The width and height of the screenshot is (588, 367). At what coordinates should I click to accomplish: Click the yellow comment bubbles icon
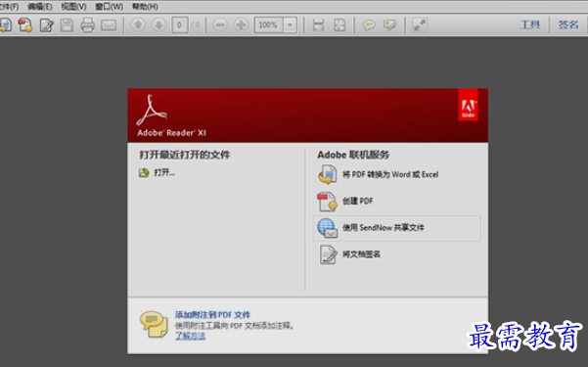coord(154,324)
